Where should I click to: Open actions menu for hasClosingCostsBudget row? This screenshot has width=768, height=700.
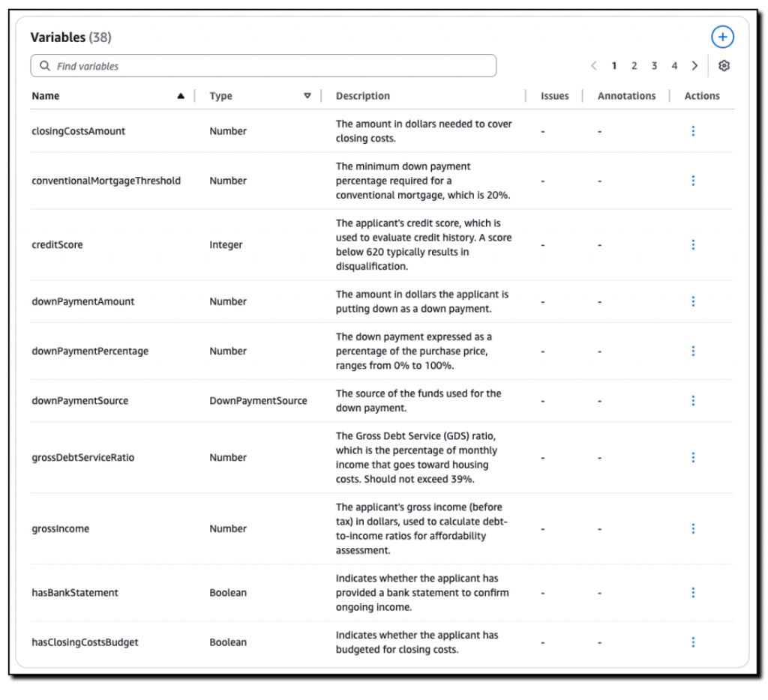[693, 642]
